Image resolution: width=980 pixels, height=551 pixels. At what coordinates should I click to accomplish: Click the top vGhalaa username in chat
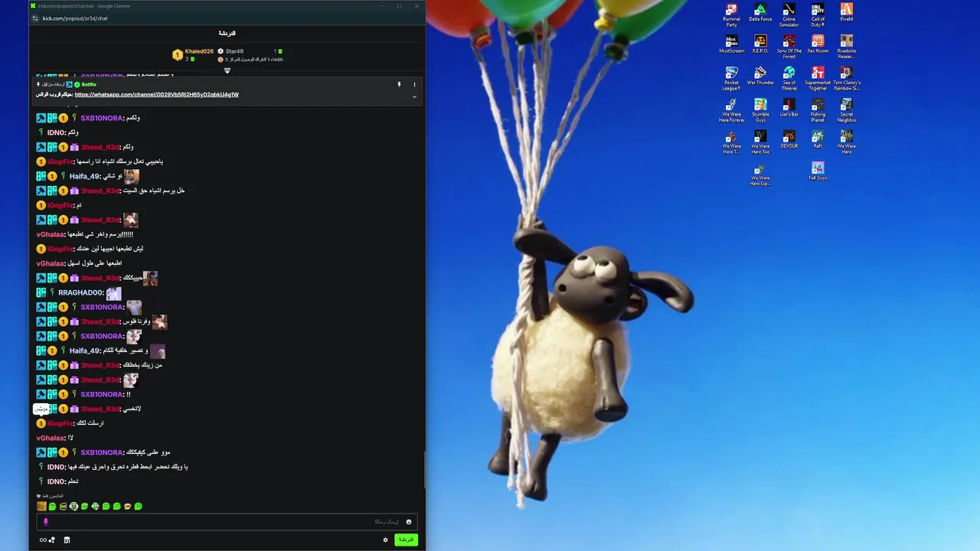pos(51,234)
